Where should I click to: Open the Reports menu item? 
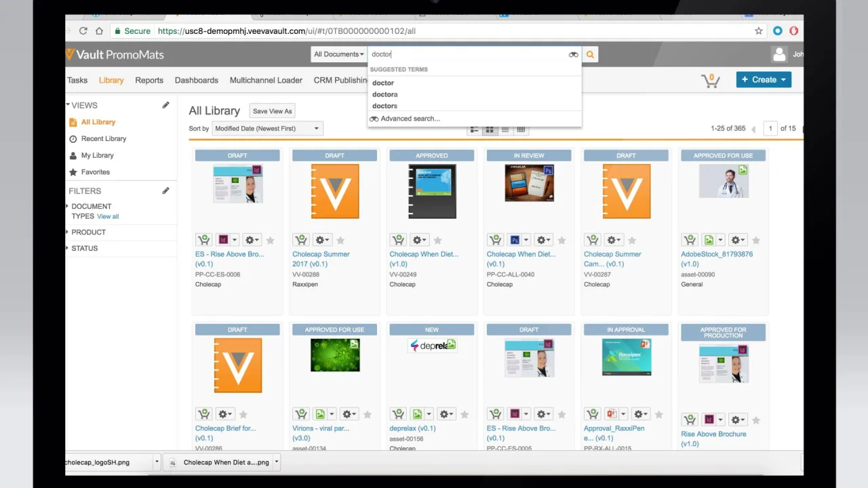click(149, 80)
